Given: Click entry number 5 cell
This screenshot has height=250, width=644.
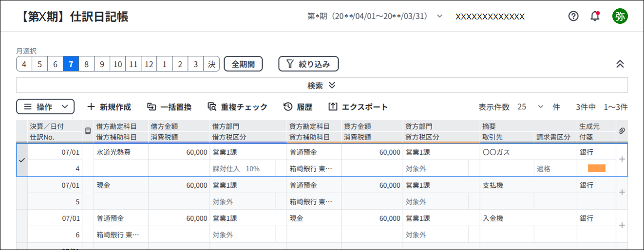Looking at the screenshot, I should coord(55,202).
